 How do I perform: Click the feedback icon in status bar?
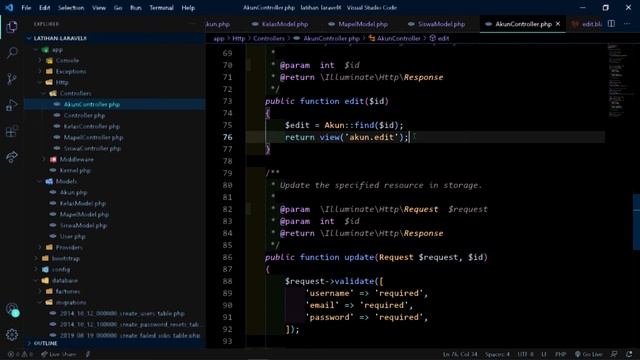(614, 354)
